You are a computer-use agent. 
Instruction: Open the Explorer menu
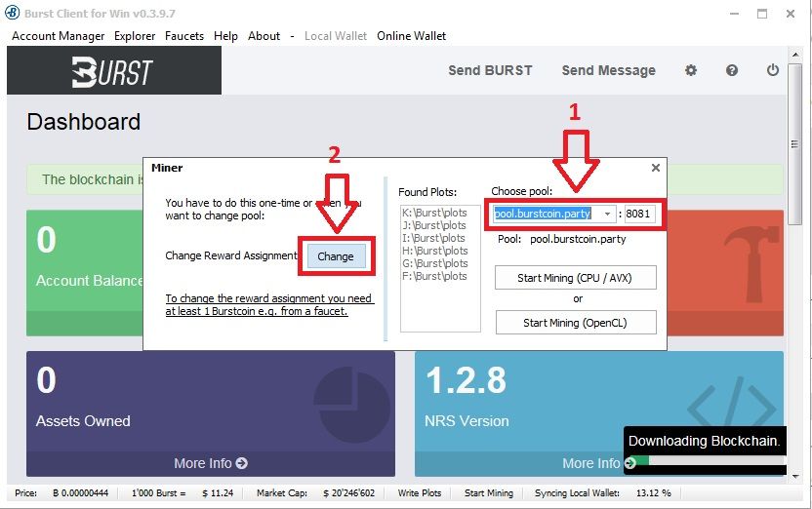coord(135,36)
